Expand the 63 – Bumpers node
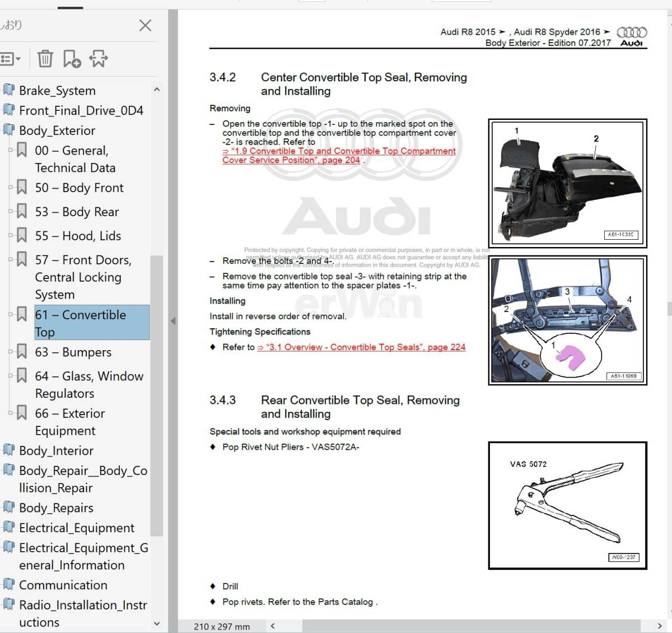 pyautogui.click(x=11, y=352)
